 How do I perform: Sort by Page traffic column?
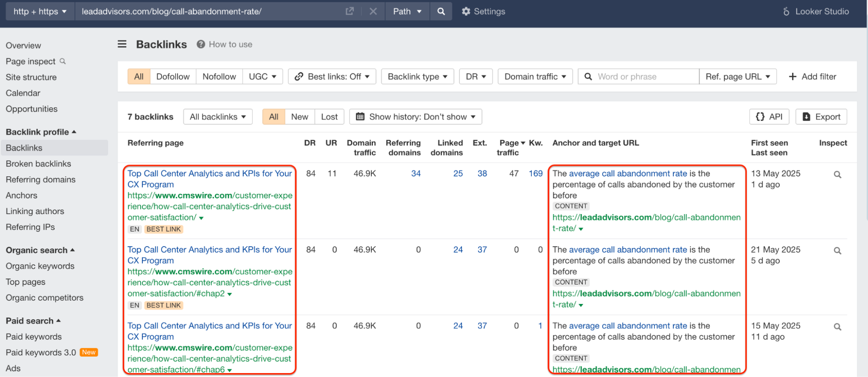pyautogui.click(x=509, y=148)
